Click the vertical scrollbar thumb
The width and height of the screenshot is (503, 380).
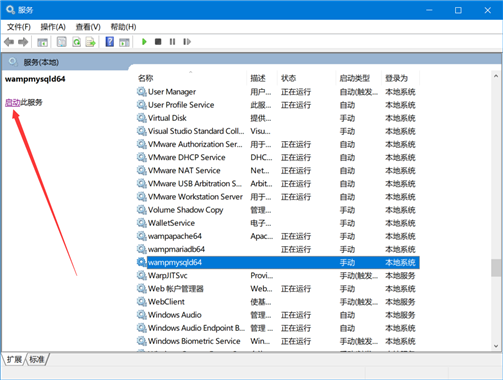pos(496,268)
